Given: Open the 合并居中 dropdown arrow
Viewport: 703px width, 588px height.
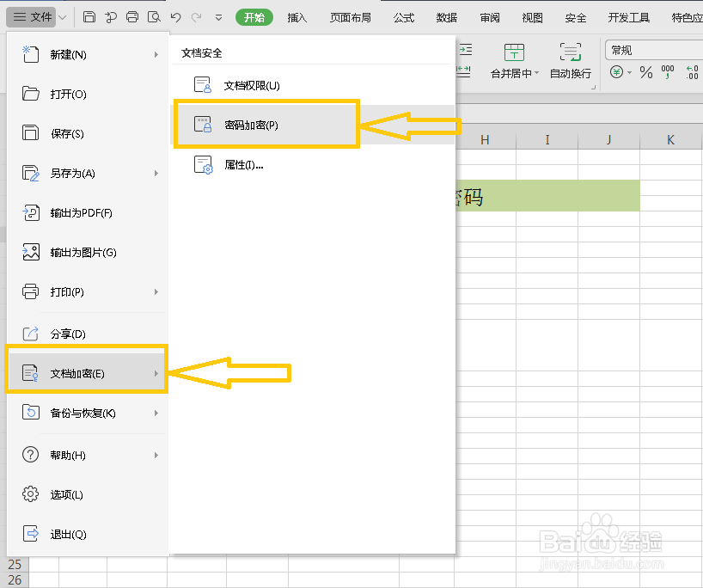Looking at the screenshot, I should 536,73.
